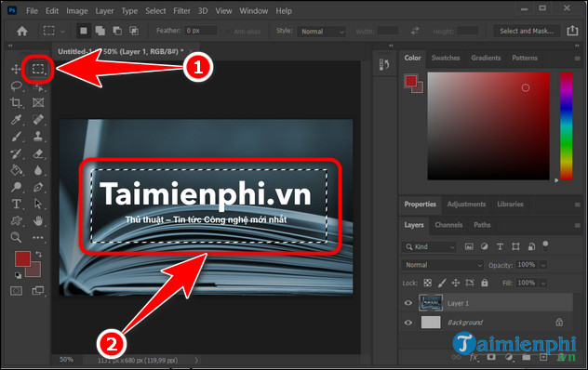The width and height of the screenshot is (588, 370).
Task: Click the foreground color swatch in toolbar
Action: tap(22, 259)
